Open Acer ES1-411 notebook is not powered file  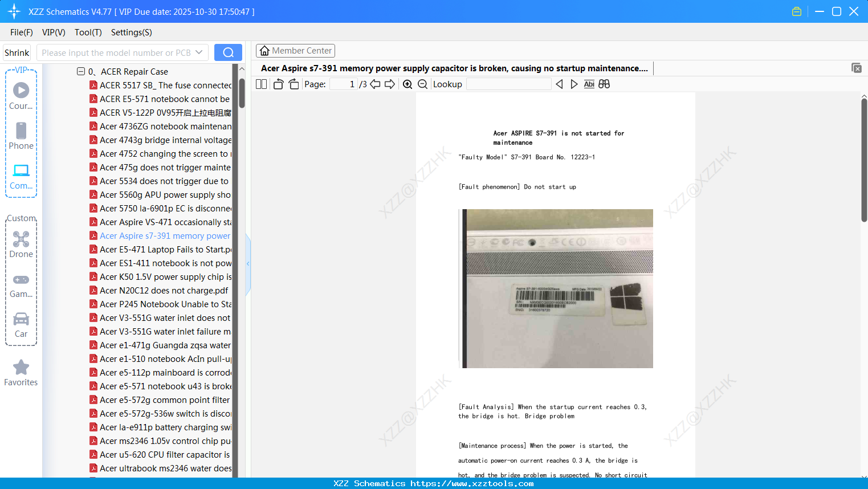(161, 263)
